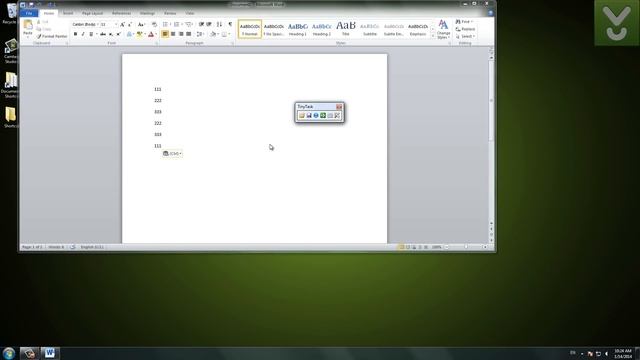Switch to the Insert ribbon tab

click(68, 13)
